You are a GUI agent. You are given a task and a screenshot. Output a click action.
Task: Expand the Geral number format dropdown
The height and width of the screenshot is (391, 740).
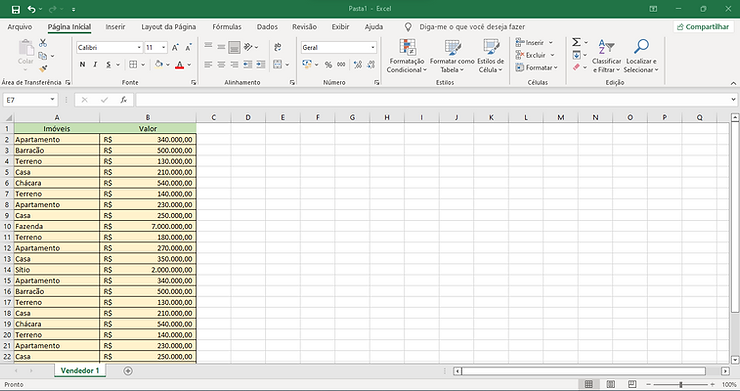click(373, 48)
